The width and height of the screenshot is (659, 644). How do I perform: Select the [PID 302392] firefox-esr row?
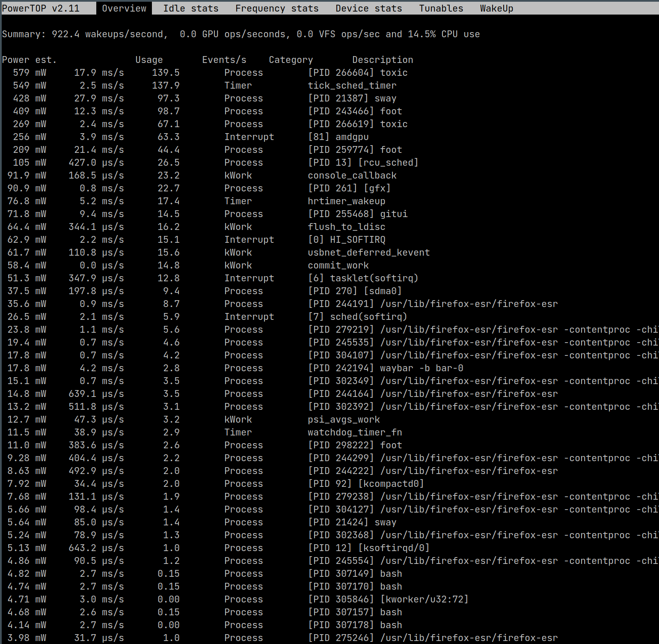point(329,407)
